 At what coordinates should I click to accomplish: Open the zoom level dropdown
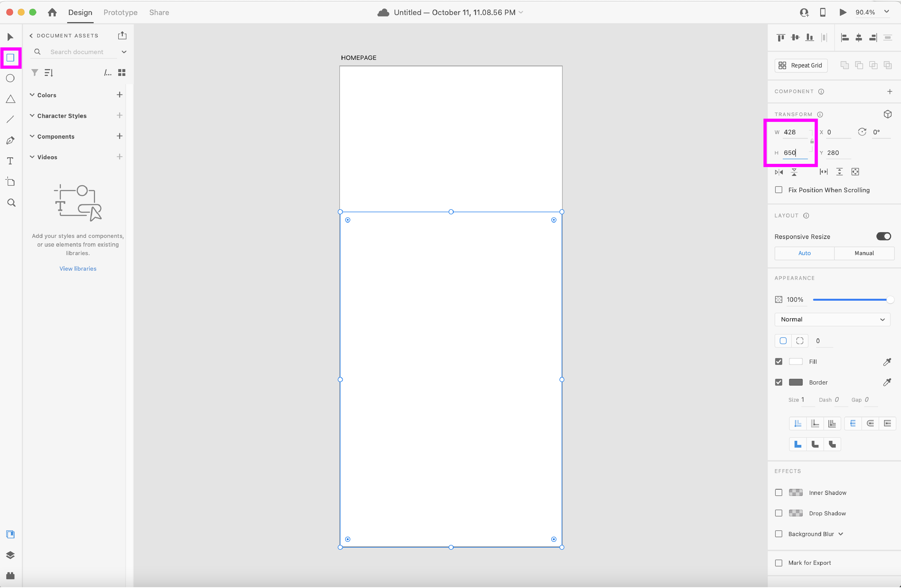click(887, 12)
